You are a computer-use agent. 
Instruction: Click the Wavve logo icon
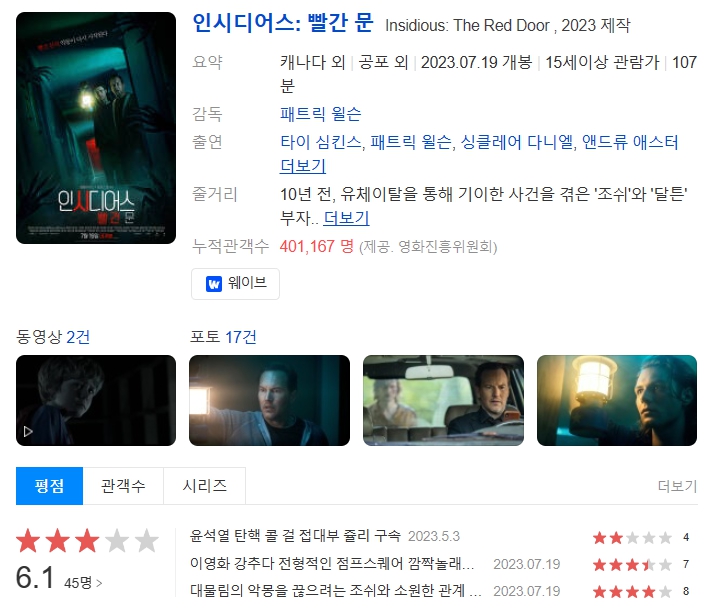(214, 284)
